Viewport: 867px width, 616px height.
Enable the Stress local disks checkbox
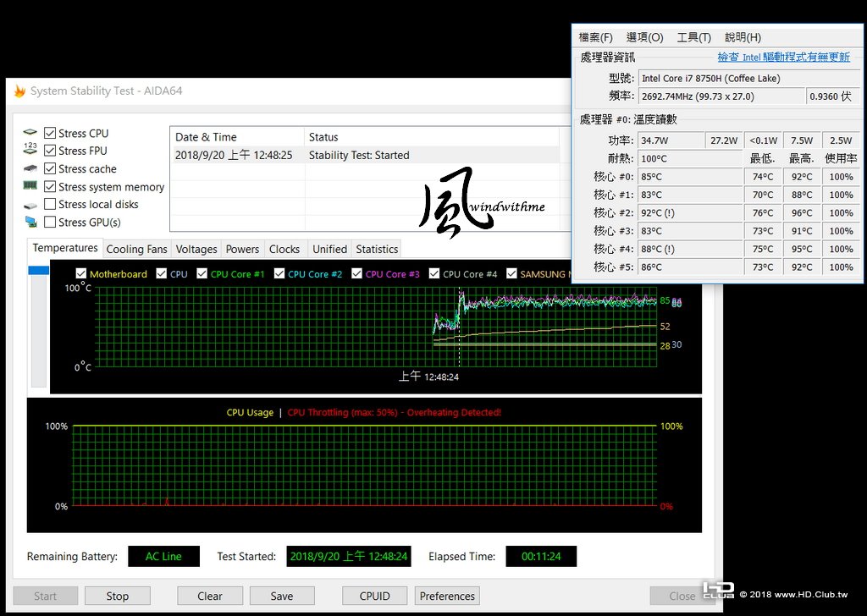pyautogui.click(x=50, y=204)
